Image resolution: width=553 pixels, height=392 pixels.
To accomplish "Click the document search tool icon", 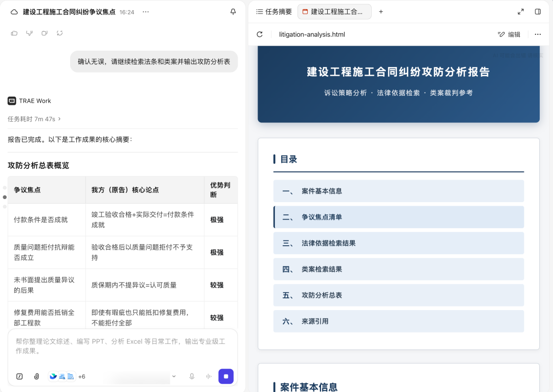I will [62, 377].
